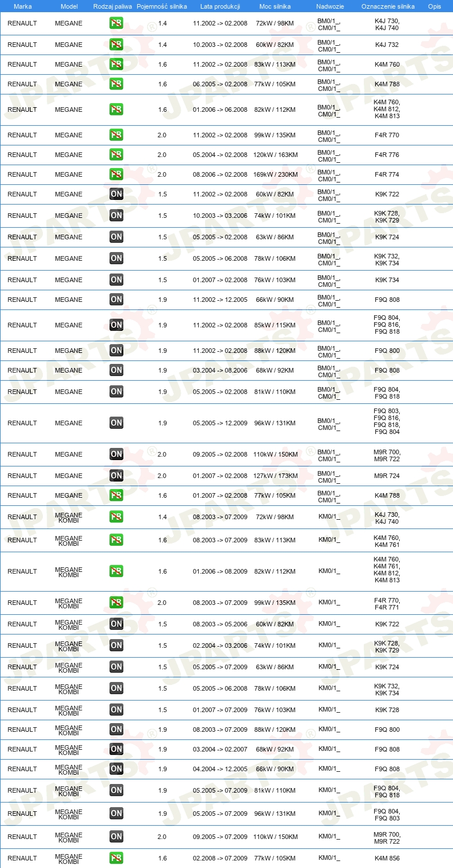Click PB icon in 06.2005 -> 02.2008 row
The width and height of the screenshot is (453, 868).
[x=116, y=84]
